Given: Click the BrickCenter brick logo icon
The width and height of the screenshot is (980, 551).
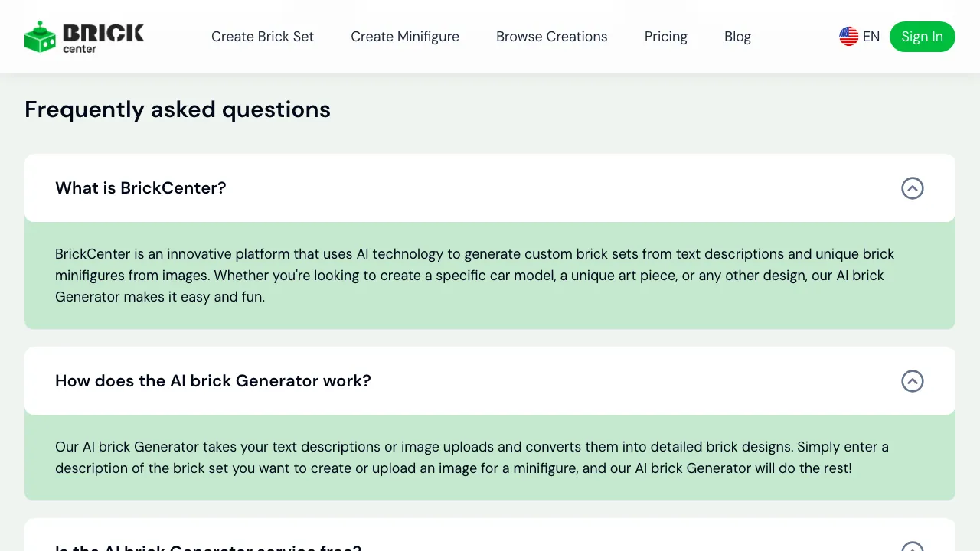Looking at the screenshot, I should pos(39,36).
